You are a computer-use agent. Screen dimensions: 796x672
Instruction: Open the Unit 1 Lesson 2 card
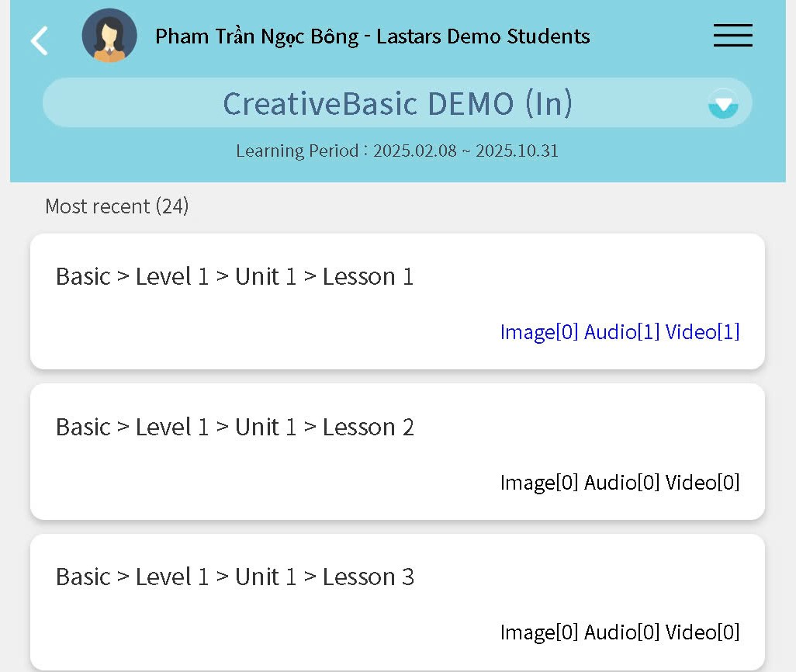(x=234, y=427)
